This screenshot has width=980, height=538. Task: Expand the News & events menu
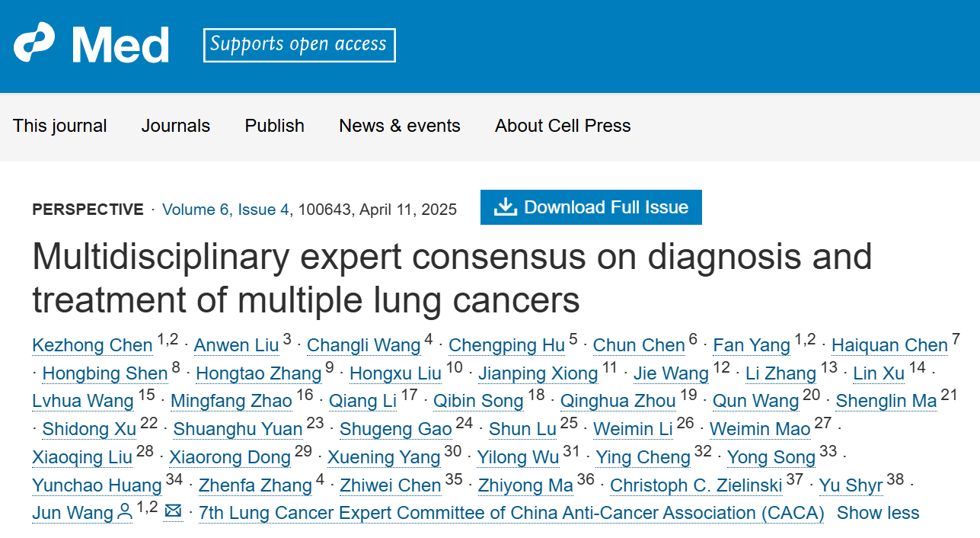click(399, 126)
